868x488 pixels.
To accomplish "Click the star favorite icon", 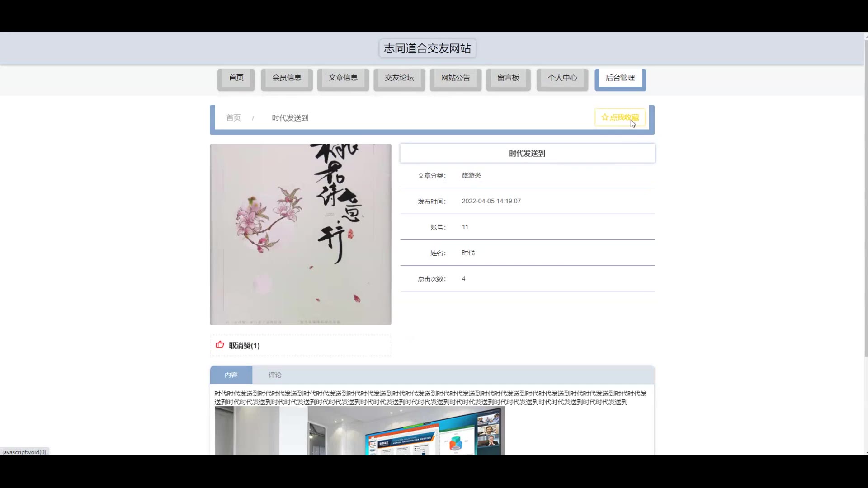I will click(604, 117).
